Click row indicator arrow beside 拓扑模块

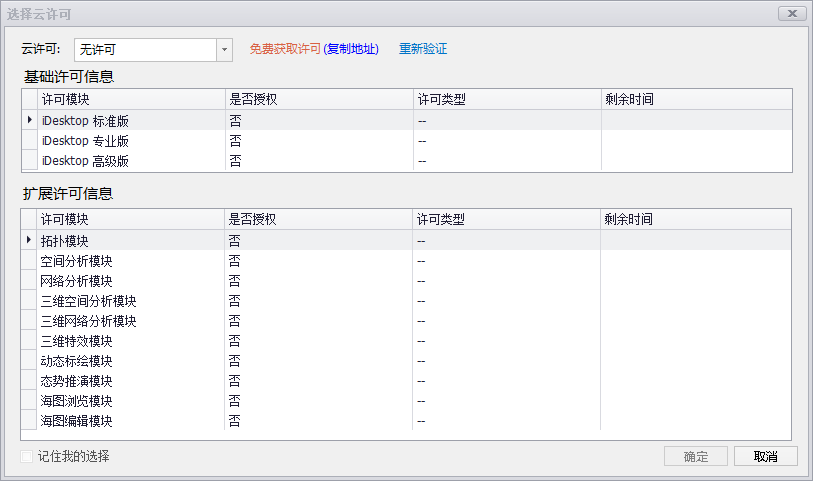[x=29, y=240]
